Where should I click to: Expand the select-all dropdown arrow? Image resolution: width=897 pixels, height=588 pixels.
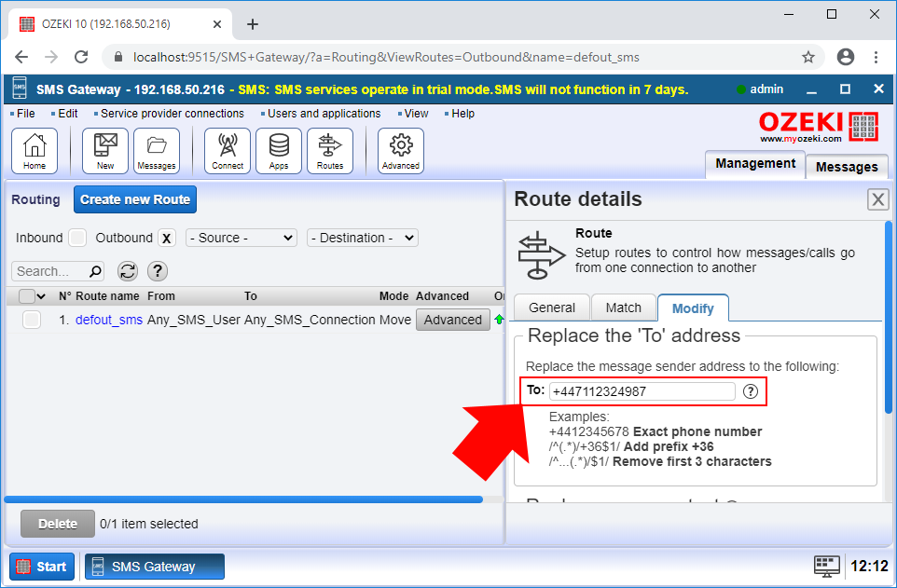[41, 296]
